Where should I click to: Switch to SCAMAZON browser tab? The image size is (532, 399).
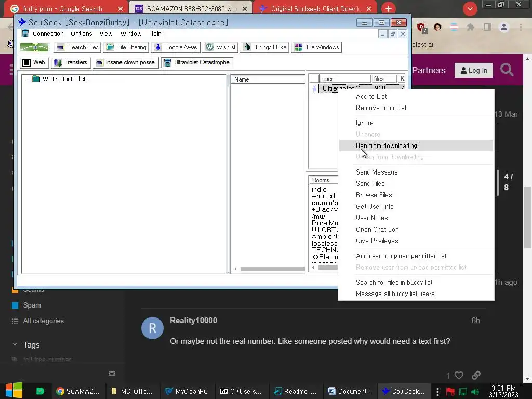point(192,9)
